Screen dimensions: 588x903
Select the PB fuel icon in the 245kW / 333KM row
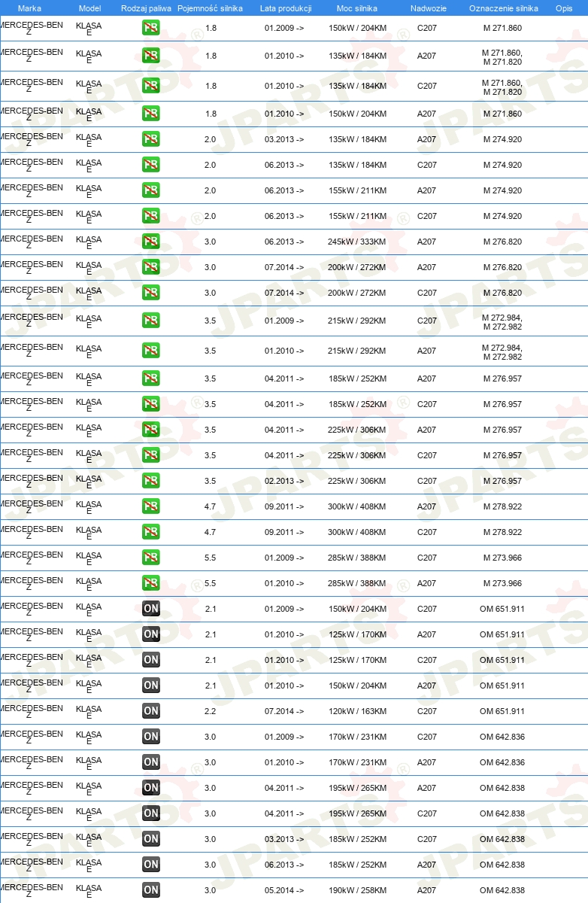[x=151, y=242]
